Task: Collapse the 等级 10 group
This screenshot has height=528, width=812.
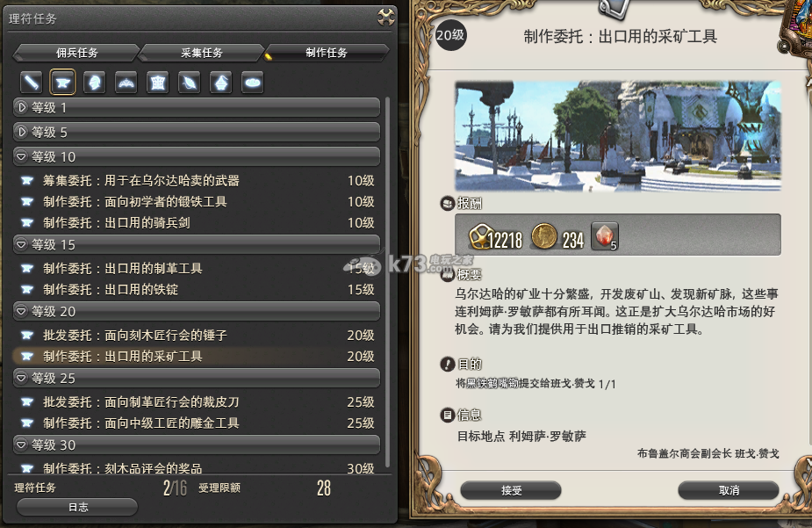Action: pos(197,156)
